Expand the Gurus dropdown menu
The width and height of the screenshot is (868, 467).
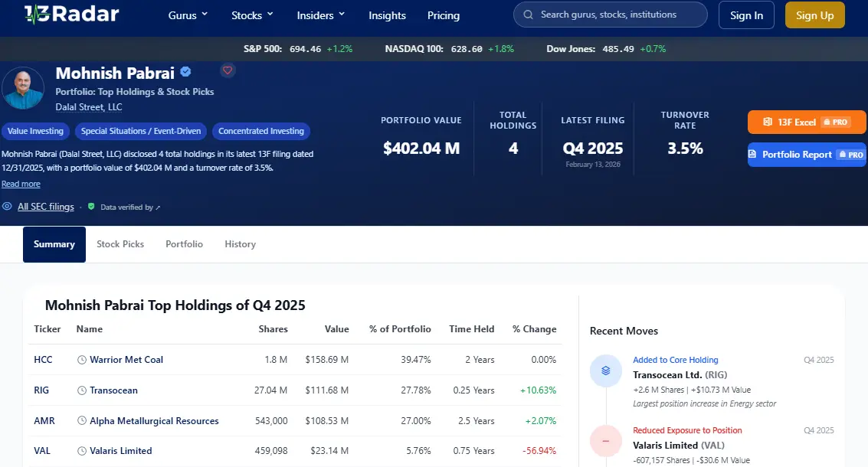coord(188,15)
